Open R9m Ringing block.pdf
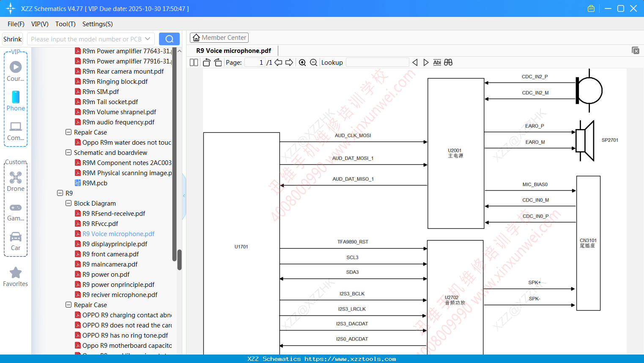This screenshot has width=644, height=363. (x=115, y=81)
